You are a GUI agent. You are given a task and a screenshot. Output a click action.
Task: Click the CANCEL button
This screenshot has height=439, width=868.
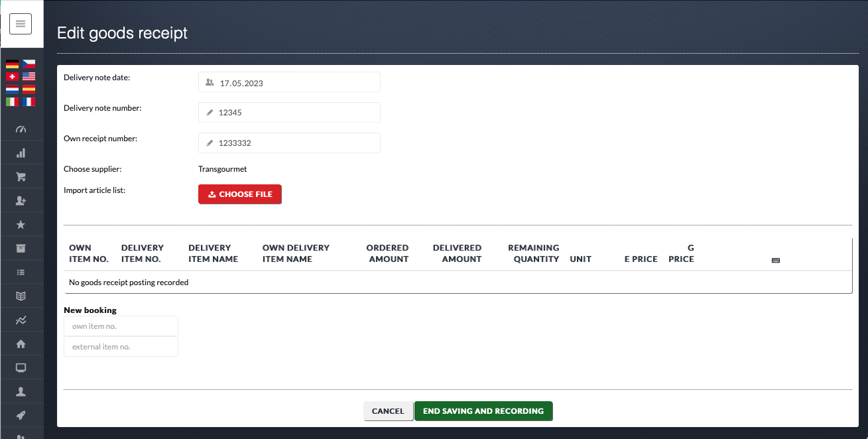click(388, 411)
